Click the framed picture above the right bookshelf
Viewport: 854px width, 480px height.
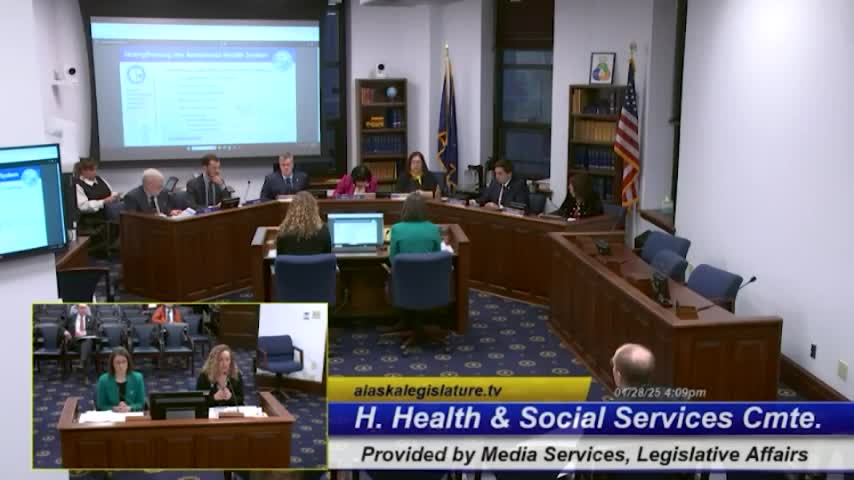(x=602, y=68)
